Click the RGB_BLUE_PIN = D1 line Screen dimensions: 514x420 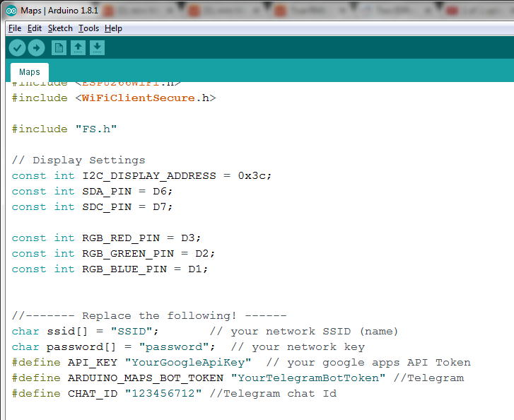[x=110, y=269]
